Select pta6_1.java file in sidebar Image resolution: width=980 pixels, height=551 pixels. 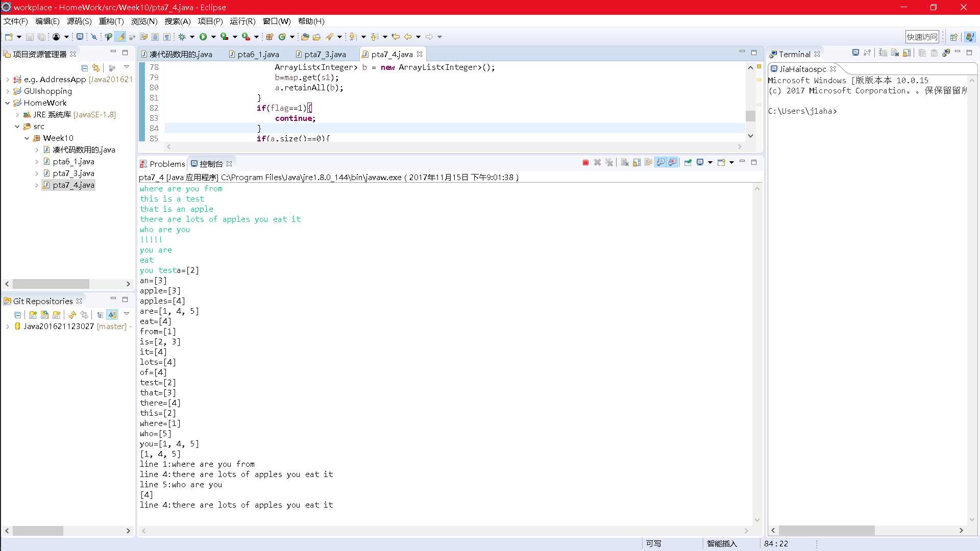73,161
